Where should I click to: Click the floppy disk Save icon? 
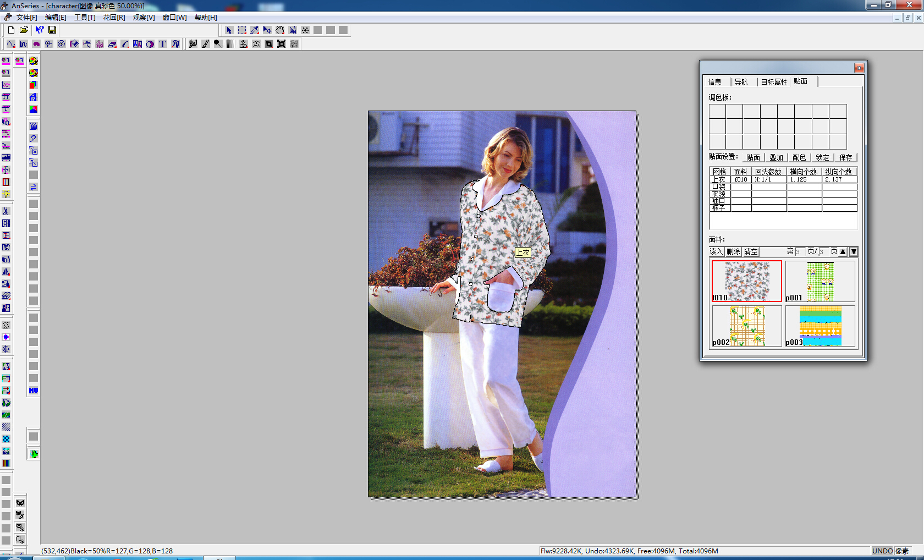click(x=52, y=30)
